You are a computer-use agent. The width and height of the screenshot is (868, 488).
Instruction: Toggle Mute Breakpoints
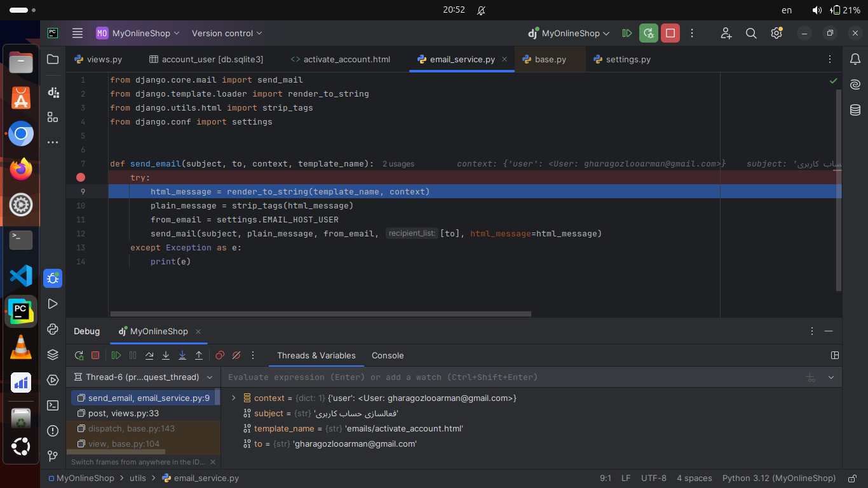tap(236, 355)
